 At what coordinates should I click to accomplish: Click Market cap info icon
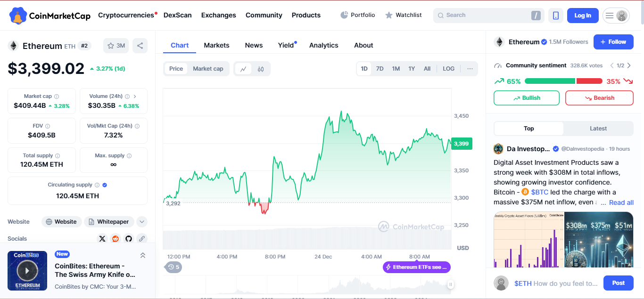tap(57, 96)
